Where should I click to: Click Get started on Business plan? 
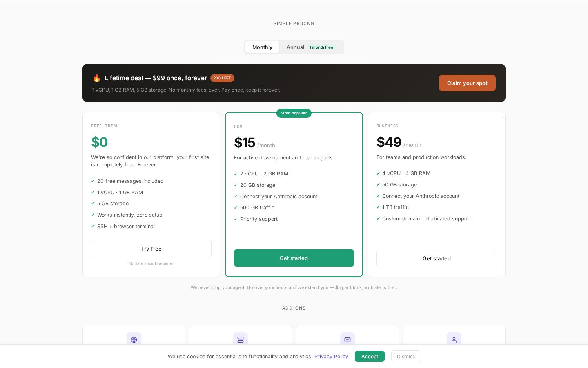tap(437, 258)
